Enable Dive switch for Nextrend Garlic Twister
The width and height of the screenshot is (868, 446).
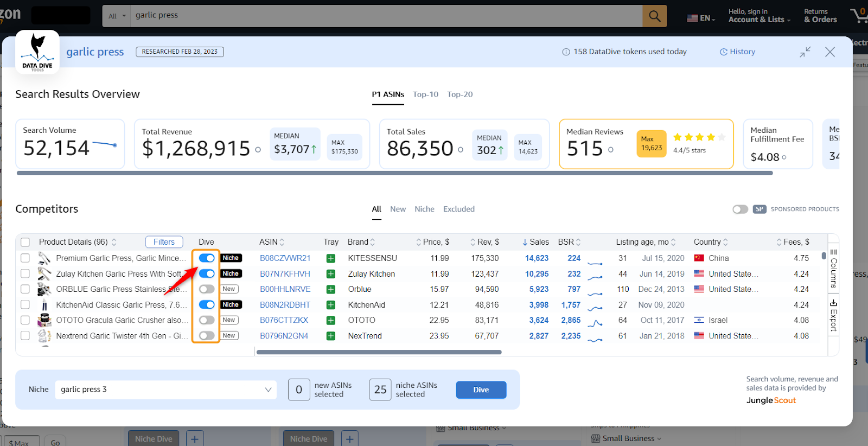click(x=207, y=336)
